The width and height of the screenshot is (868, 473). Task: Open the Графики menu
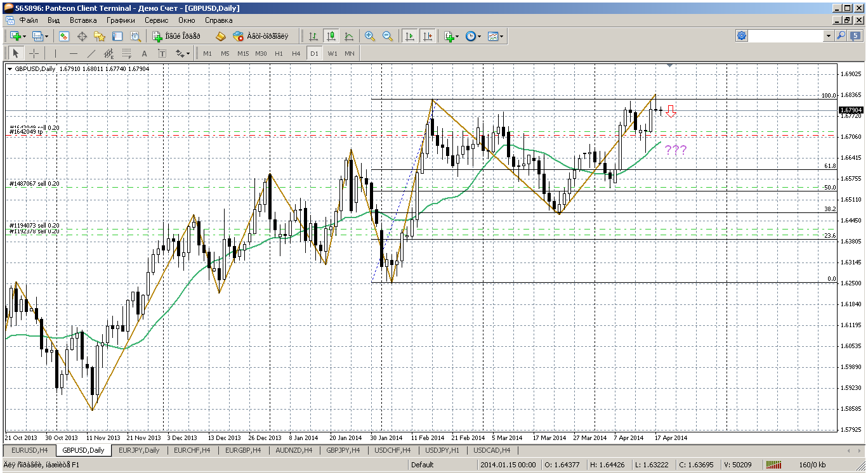click(x=121, y=20)
